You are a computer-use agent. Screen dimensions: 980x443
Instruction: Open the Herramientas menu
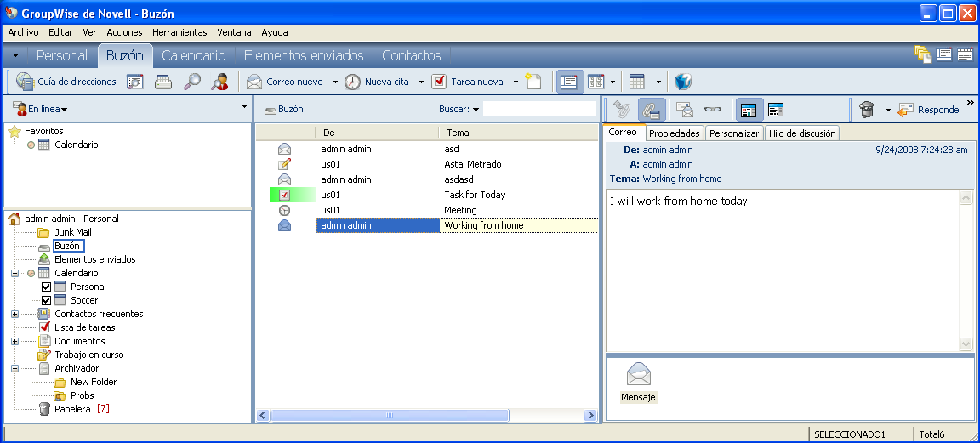pos(180,32)
